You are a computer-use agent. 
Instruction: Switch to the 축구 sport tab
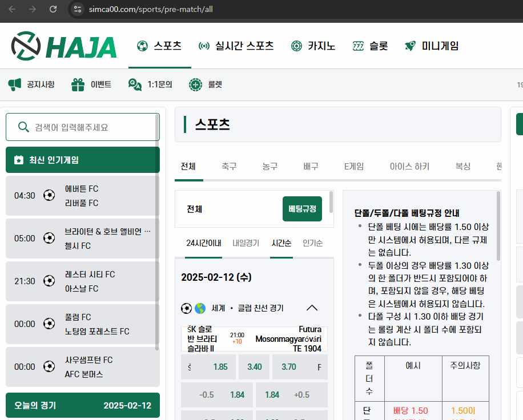click(229, 167)
